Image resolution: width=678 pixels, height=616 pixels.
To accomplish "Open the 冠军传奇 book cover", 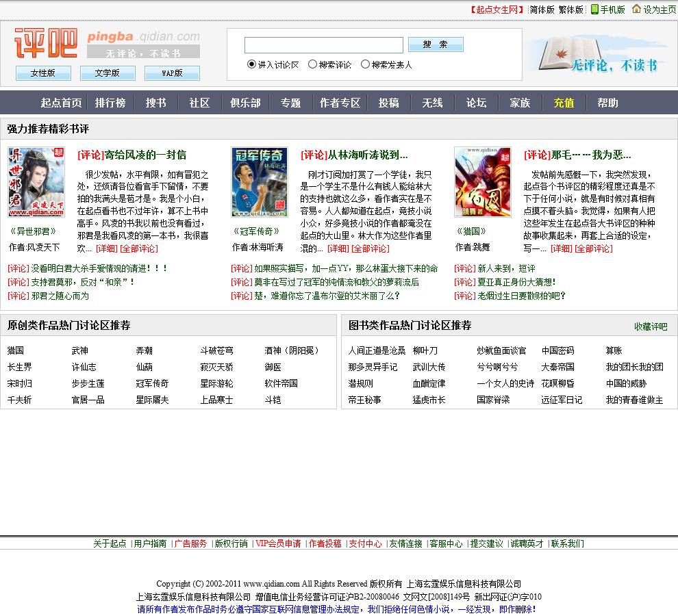I will tap(260, 182).
